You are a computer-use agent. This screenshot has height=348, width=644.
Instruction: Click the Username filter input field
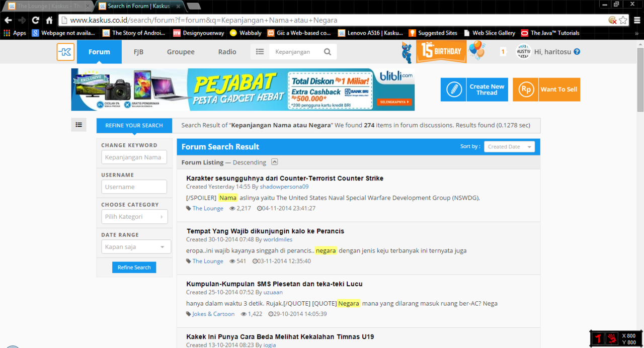(134, 187)
